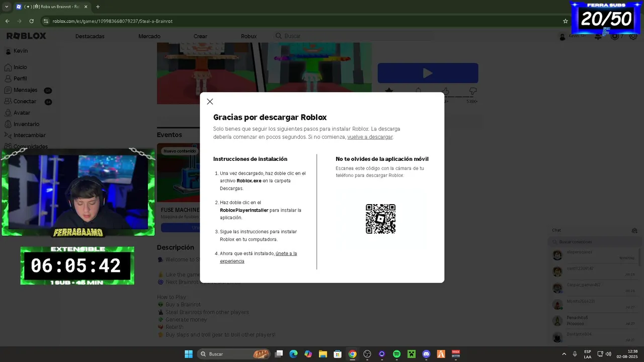Open Perfil in the sidebar
This screenshot has height=362, width=644.
tap(16, 78)
